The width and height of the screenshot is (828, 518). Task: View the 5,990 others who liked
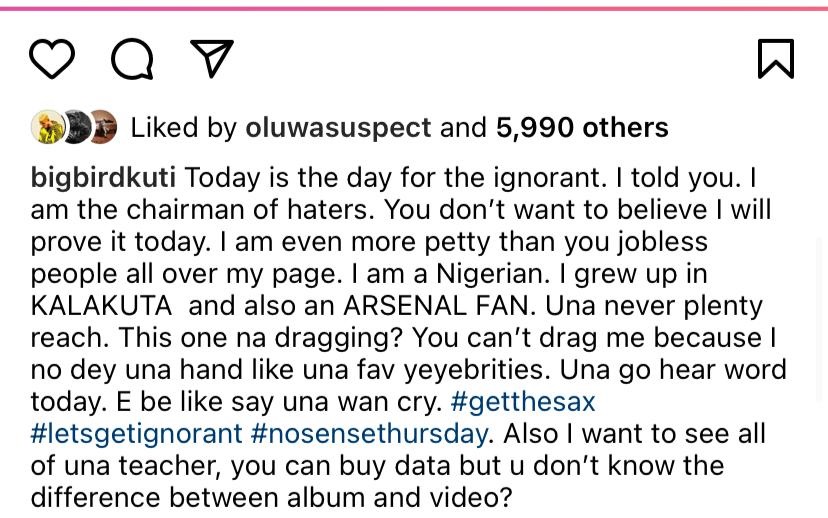580,128
